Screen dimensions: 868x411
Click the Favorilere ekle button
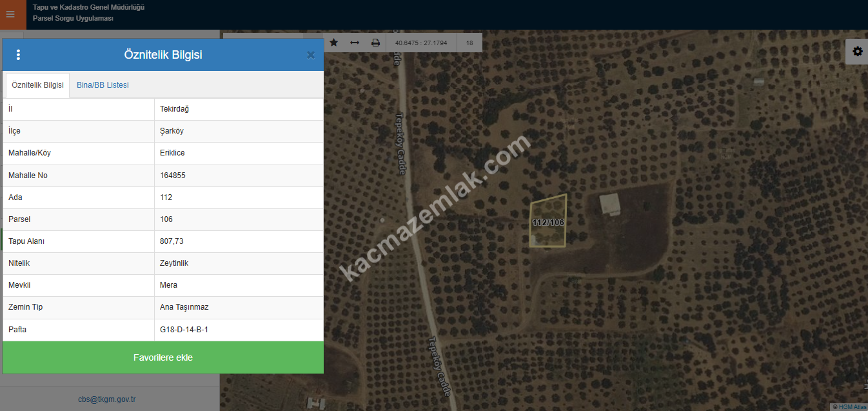[163, 357]
